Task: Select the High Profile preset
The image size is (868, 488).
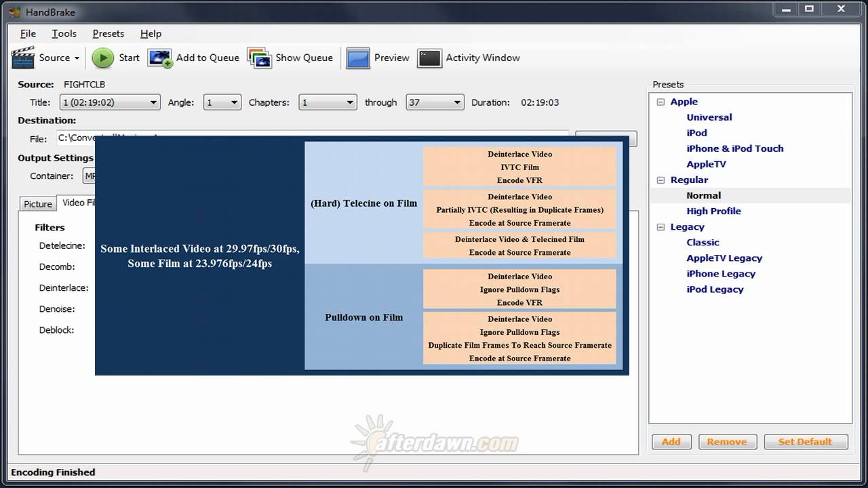Action: point(713,211)
